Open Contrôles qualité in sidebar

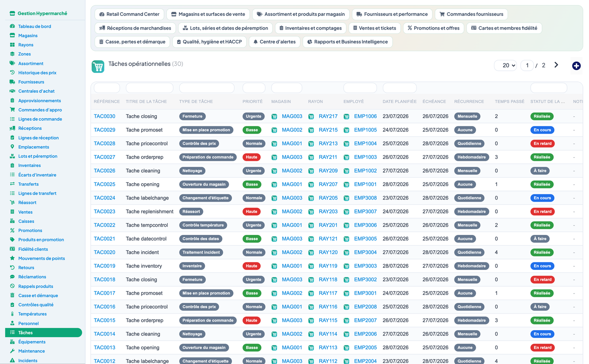36,305
